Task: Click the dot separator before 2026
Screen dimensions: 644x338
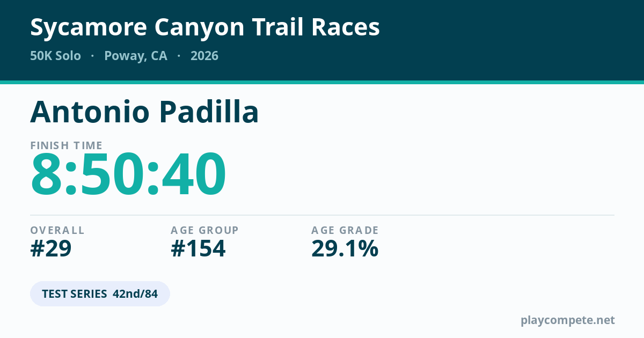Action: point(179,56)
